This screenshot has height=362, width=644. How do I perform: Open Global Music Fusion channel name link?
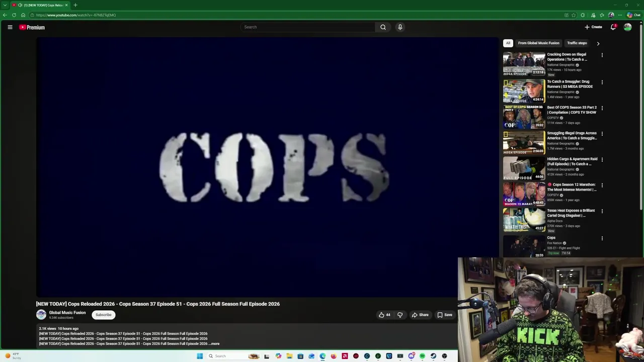coord(67,313)
